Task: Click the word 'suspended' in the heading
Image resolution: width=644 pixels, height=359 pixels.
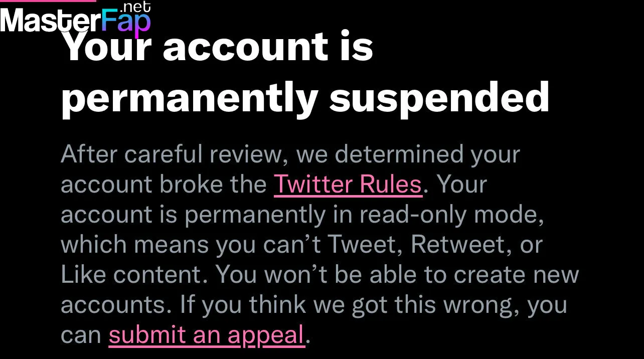Action: pyautogui.click(x=439, y=97)
